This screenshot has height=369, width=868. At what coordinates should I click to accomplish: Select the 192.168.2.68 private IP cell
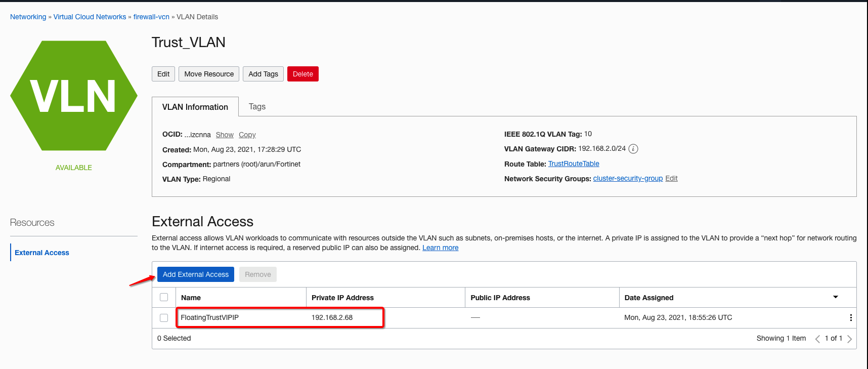click(332, 317)
